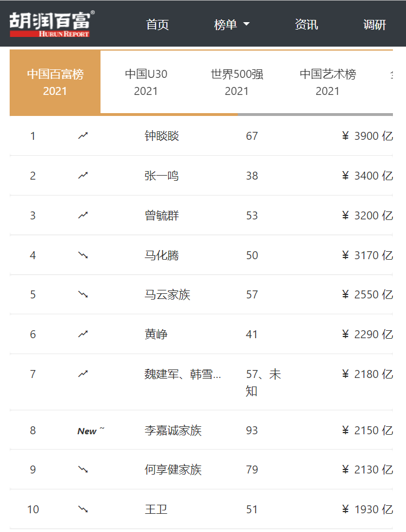
Task: Click the upward trend arrow beside 张一鸣
Action: tap(83, 176)
